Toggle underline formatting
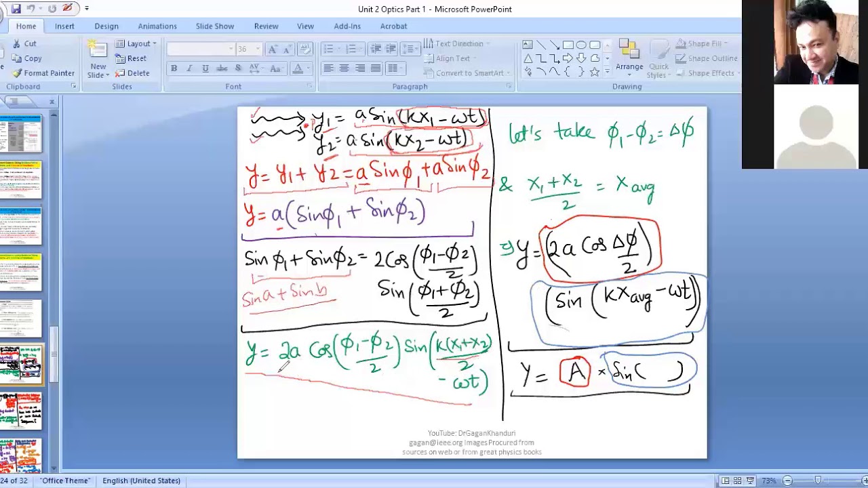868x488 pixels. pyautogui.click(x=205, y=68)
